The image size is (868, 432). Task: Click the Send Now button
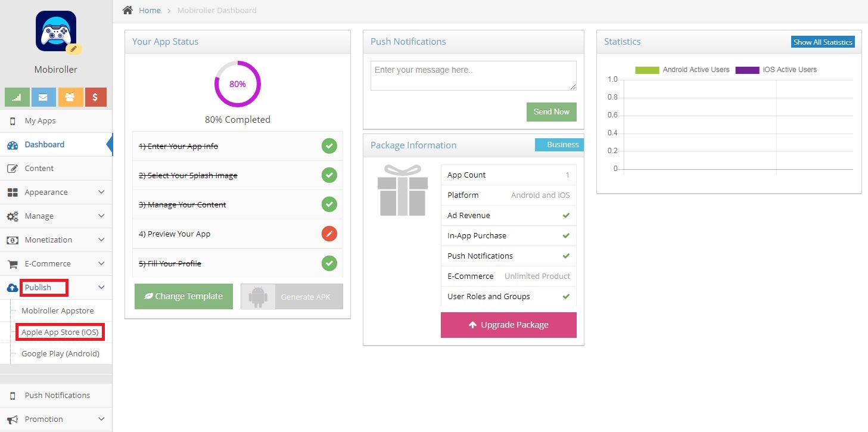[552, 112]
